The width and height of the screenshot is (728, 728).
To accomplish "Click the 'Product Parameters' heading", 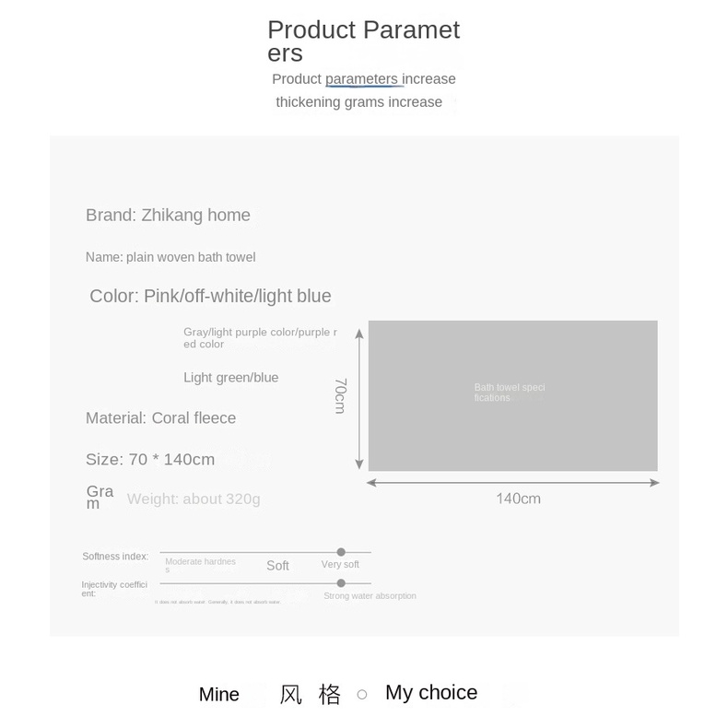I will click(363, 41).
